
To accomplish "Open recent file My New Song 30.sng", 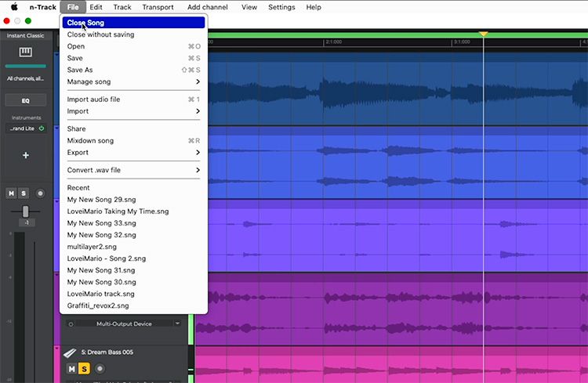I will point(133,282).
